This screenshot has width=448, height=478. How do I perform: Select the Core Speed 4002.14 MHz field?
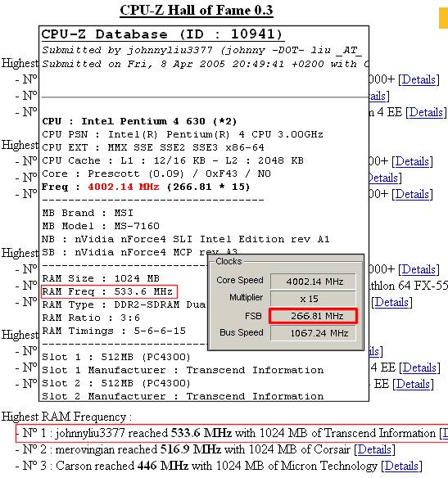coord(313,282)
